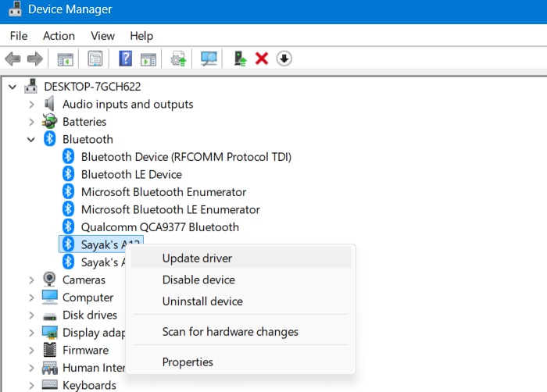Click the Keyboards icon
This screenshot has height=392, width=547.
(x=49, y=385)
